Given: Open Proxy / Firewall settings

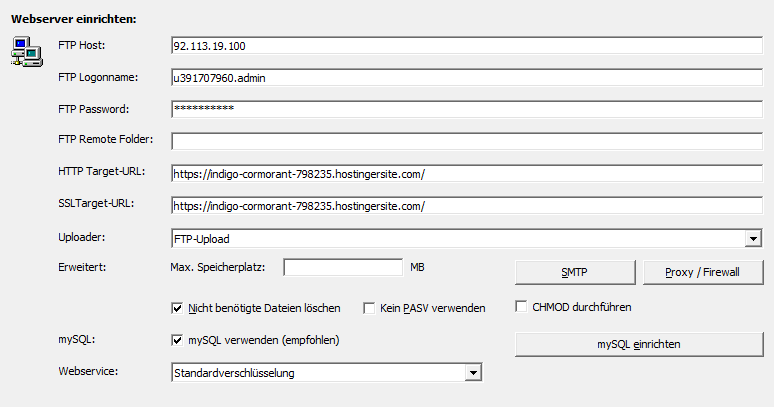Looking at the screenshot, I should (703, 272).
